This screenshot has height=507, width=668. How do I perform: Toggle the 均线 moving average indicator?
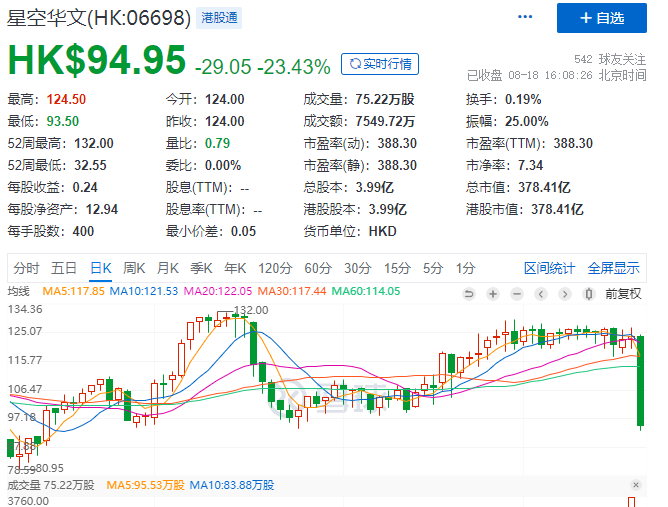tap(19, 291)
